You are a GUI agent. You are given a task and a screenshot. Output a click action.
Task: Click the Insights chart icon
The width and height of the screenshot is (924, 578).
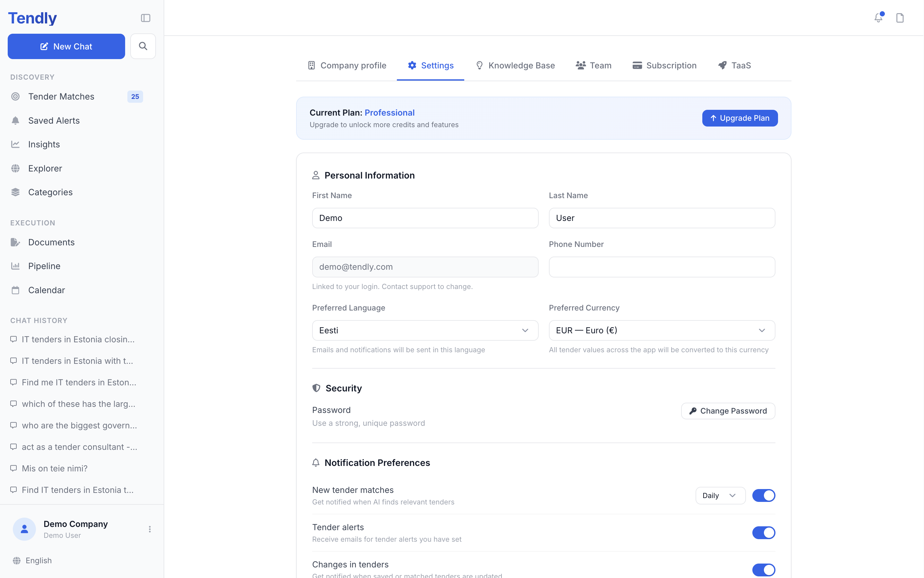[15, 144]
